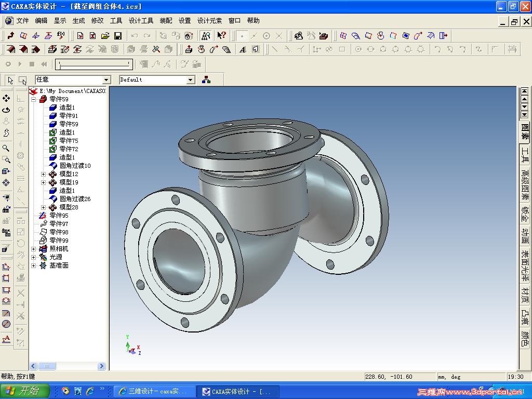Open the 编辑 menu

point(42,21)
